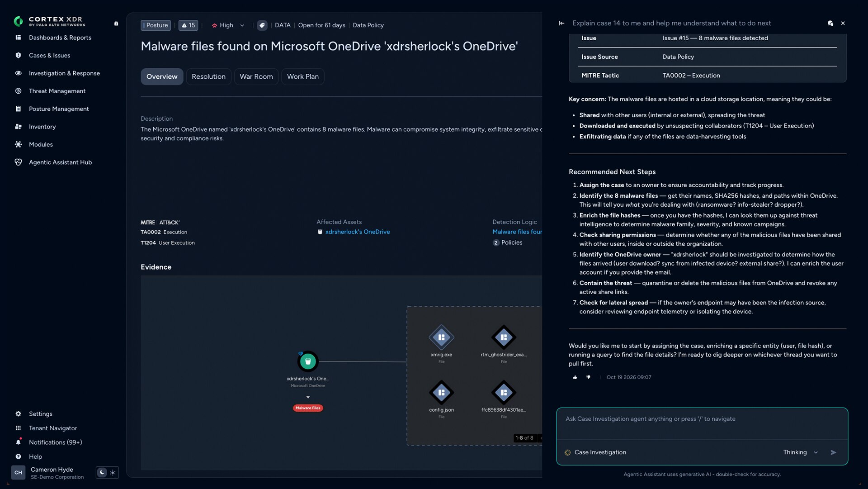Collapse the assistant panel arrow icon

click(561, 23)
